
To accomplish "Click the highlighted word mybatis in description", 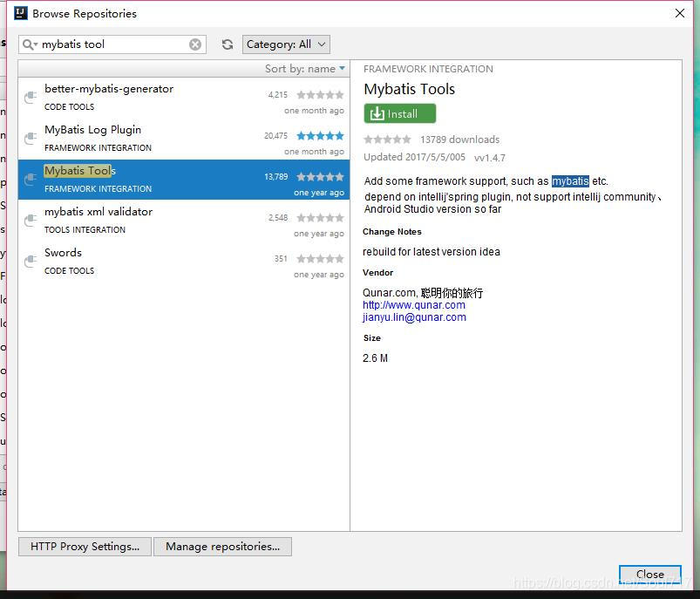I will click(570, 180).
